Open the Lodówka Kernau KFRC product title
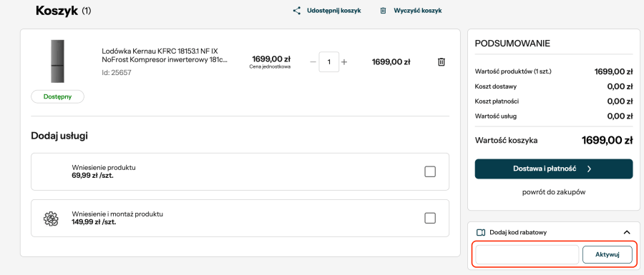644x275 pixels. (x=165, y=55)
